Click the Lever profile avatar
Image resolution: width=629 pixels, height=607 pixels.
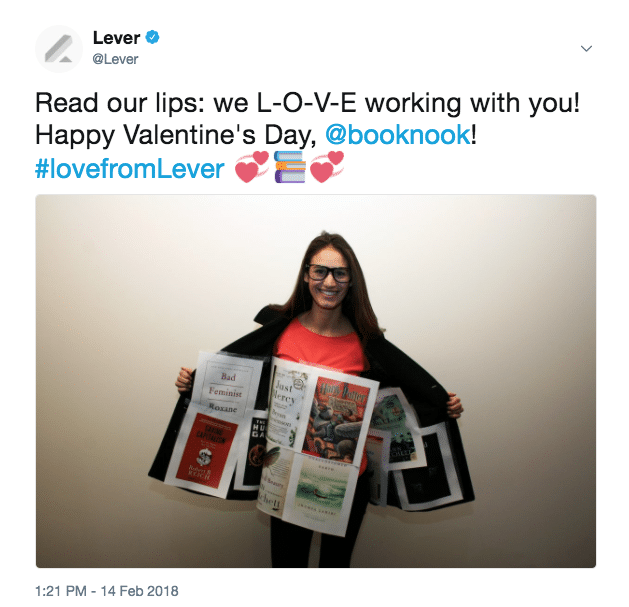click(59, 49)
